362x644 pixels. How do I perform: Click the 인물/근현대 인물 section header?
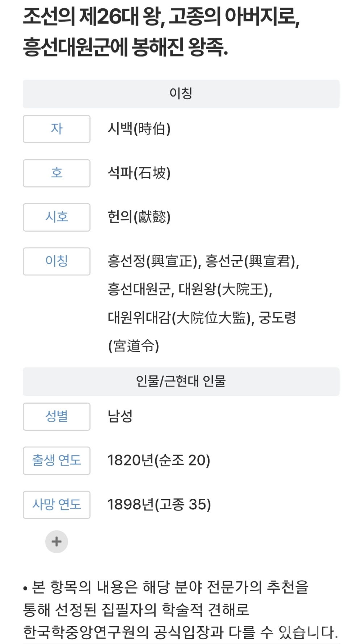pos(181,382)
